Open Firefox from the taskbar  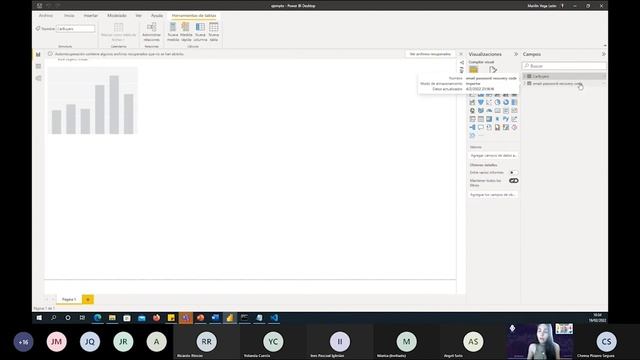(x=156, y=318)
